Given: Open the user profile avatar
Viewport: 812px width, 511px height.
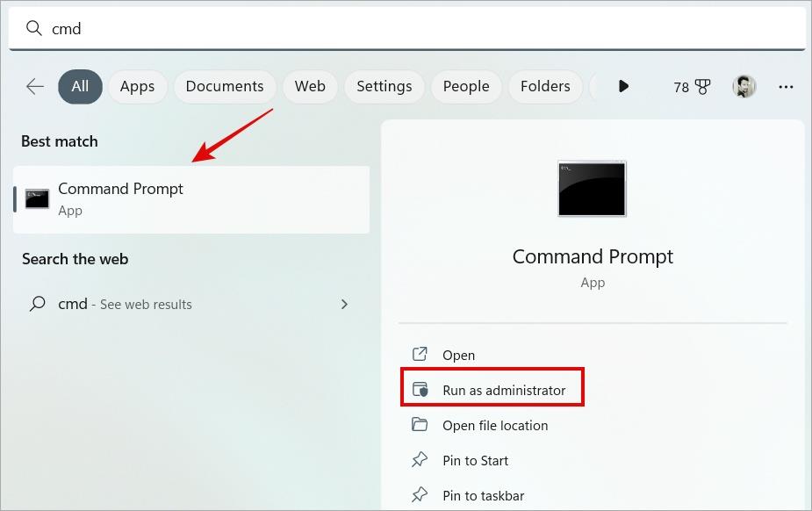Looking at the screenshot, I should click(x=744, y=86).
